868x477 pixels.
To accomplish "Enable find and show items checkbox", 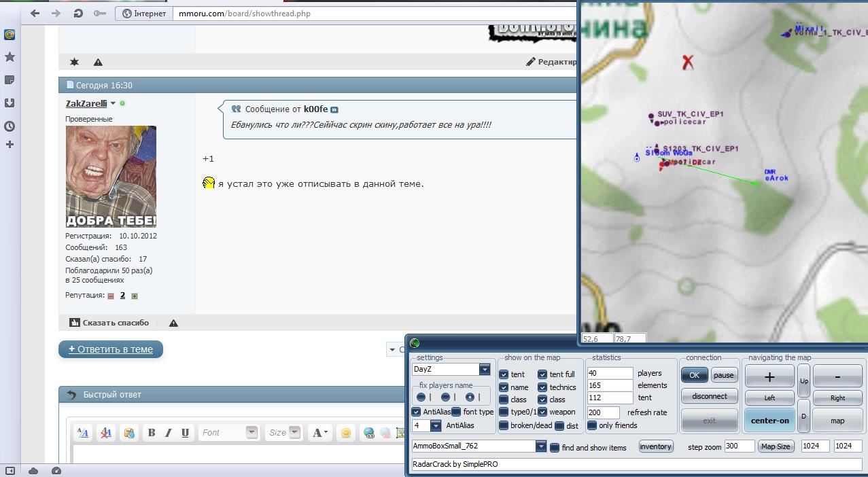I will click(555, 447).
